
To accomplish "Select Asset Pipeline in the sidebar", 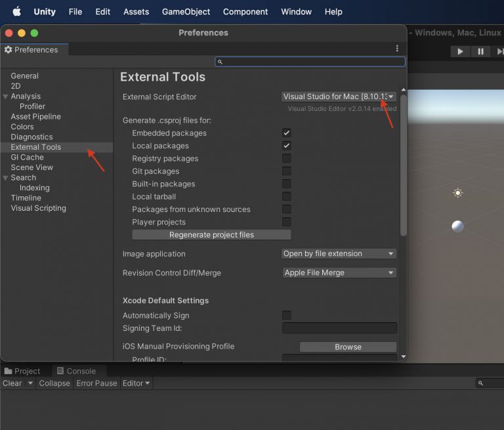I will coord(35,116).
